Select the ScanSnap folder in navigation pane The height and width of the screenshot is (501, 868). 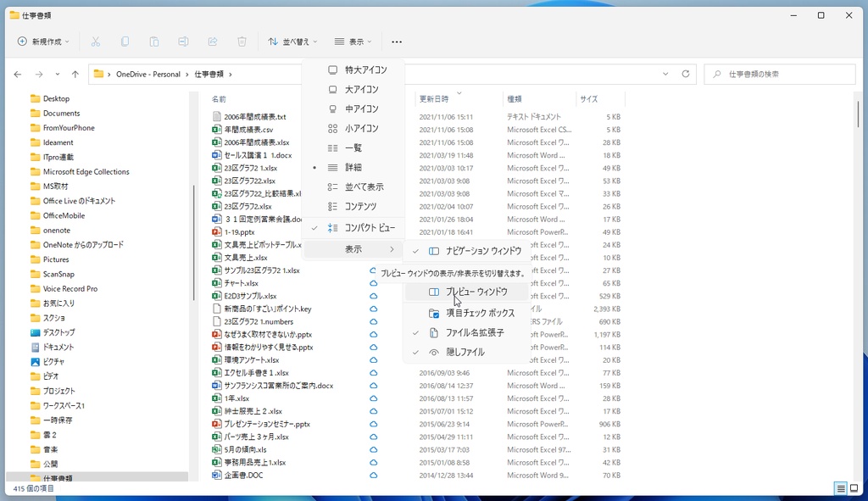[x=58, y=274]
